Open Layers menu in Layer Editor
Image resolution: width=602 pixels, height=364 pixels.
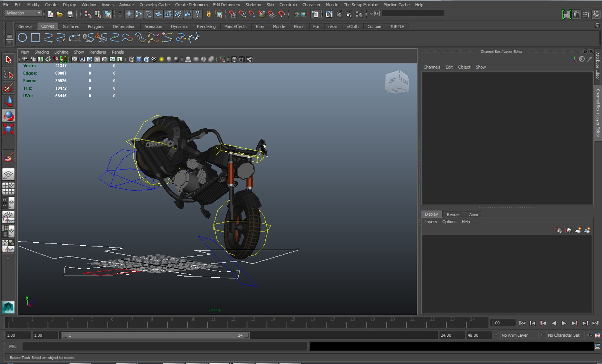click(430, 222)
